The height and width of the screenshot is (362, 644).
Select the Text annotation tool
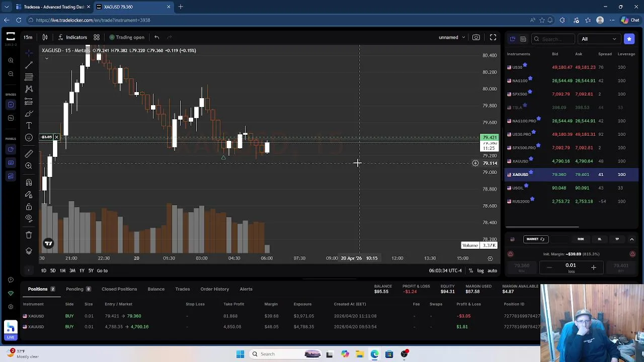pos(29,126)
